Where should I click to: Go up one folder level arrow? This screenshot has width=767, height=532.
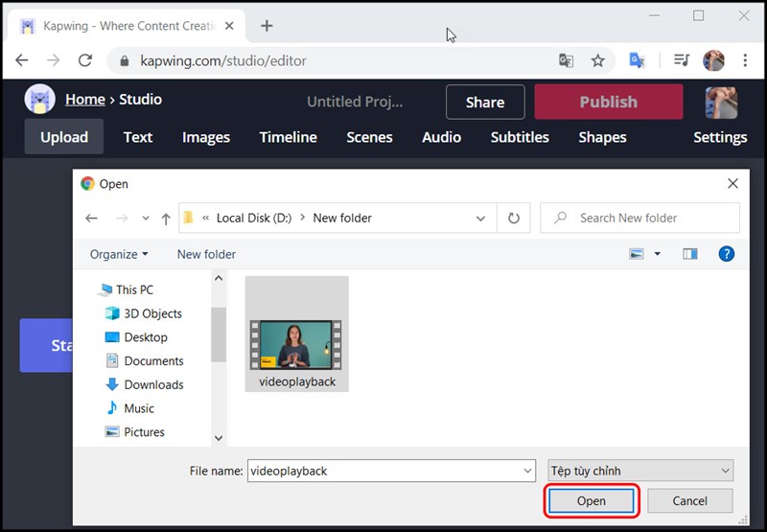pos(166,219)
